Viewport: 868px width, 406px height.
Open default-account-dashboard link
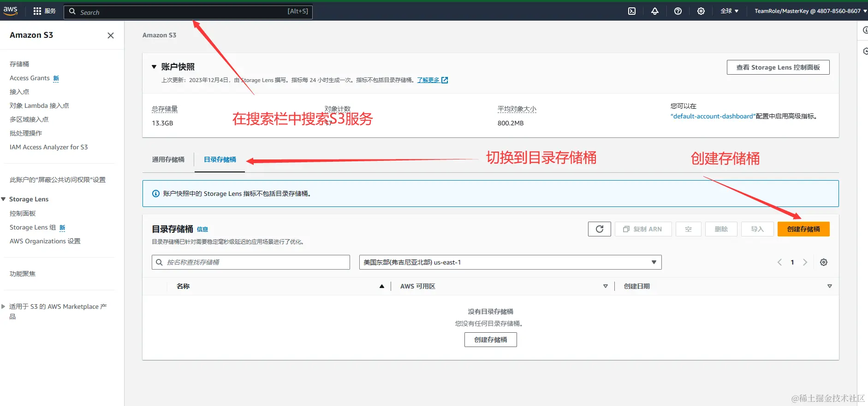(x=713, y=116)
